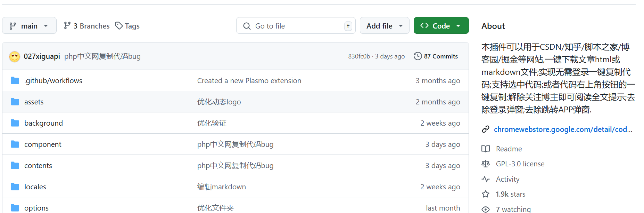Image resolution: width=644 pixels, height=213 pixels.
Task: Click the branches fork icon
Action: 67,26
